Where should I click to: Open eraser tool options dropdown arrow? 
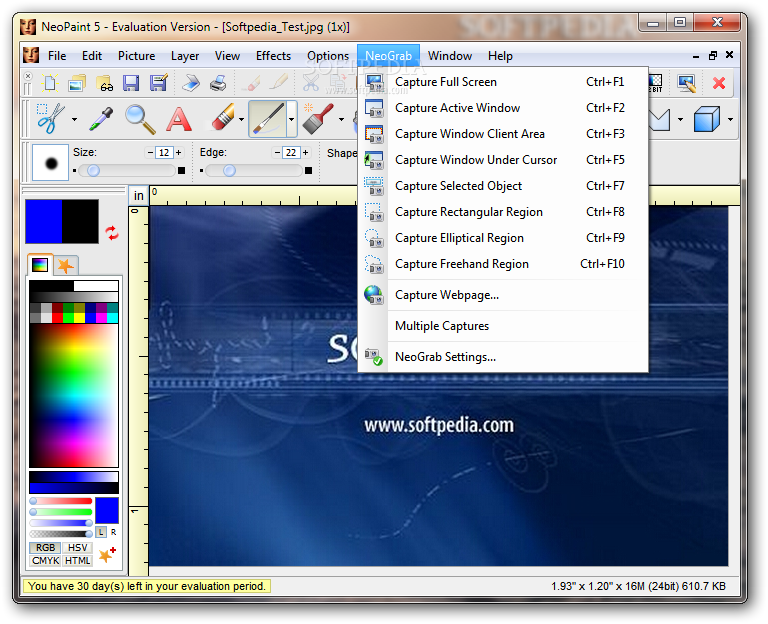point(241,119)
